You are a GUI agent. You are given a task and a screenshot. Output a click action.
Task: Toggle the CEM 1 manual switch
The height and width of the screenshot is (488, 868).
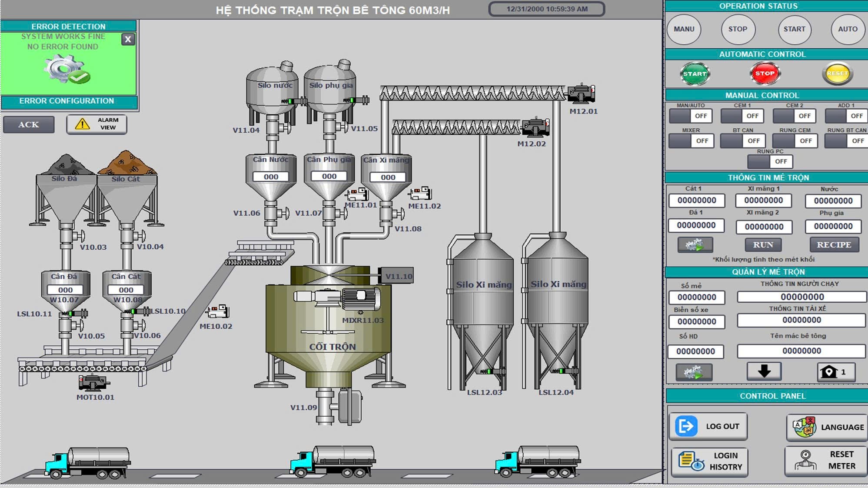742,116
